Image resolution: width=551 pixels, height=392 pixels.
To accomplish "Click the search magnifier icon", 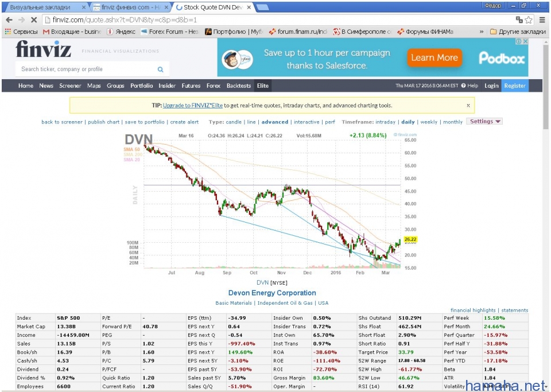I will pyautogui.click(x=160, y=69).
